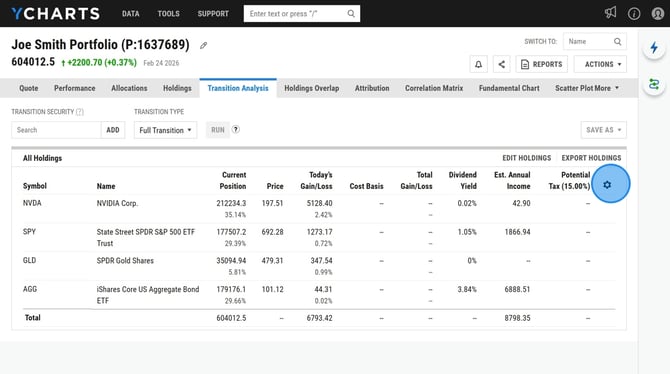
Task: Open the lightning bolt quick actions
Action: pos(654,47)
